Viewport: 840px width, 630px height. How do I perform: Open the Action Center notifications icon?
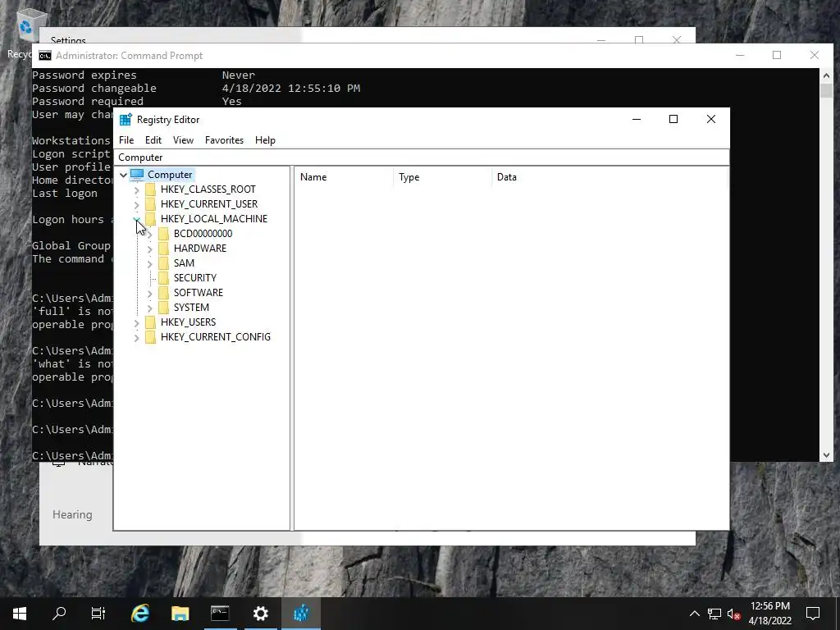point(813,614)
